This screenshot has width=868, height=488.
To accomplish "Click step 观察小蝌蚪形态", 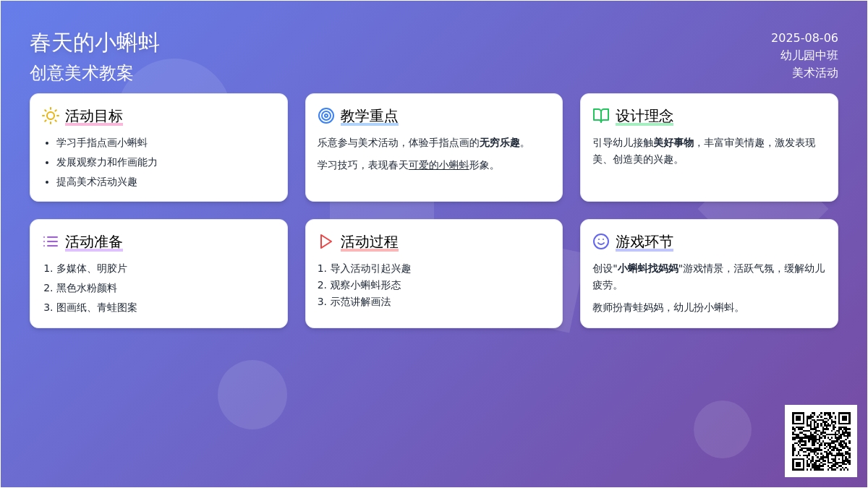I will point(366,285).
